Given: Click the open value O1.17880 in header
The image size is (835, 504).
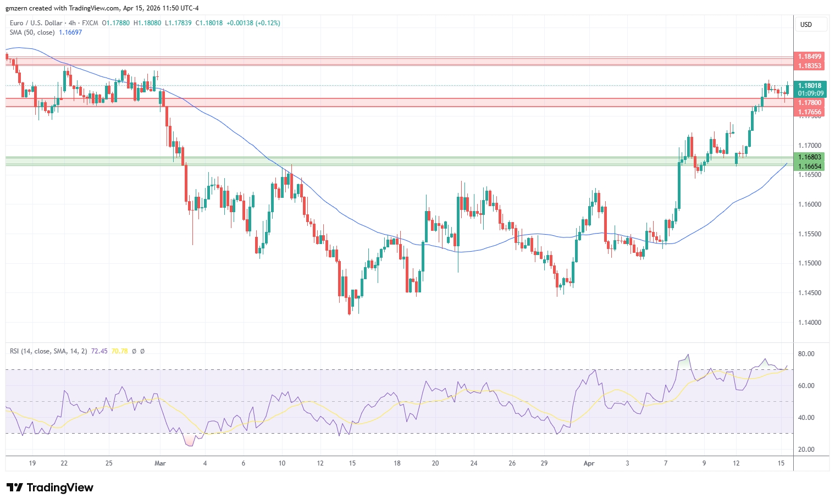Looking at the screenshot, I should tap(116, 23).
